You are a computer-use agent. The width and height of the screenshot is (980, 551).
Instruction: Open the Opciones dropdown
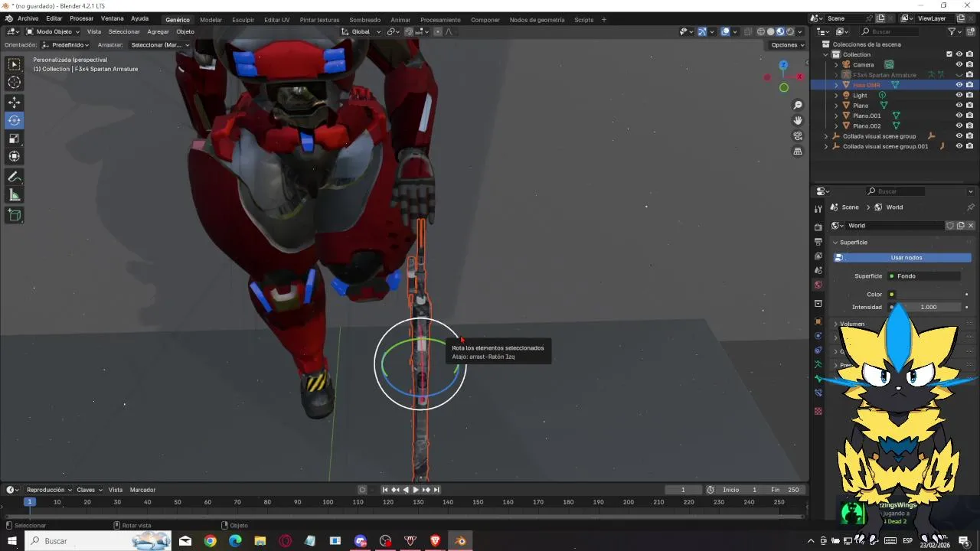[787, 45]
